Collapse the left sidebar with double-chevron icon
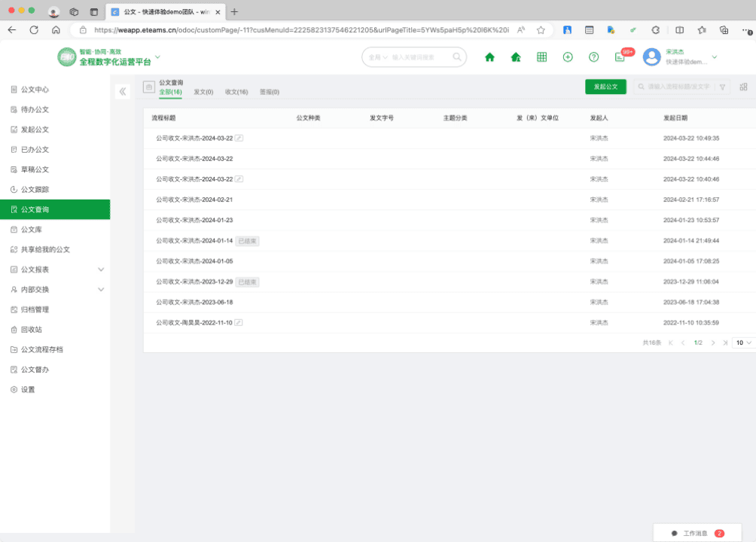Image resolution: width=756 pixels, height=542 pixels. coord(123,92)
